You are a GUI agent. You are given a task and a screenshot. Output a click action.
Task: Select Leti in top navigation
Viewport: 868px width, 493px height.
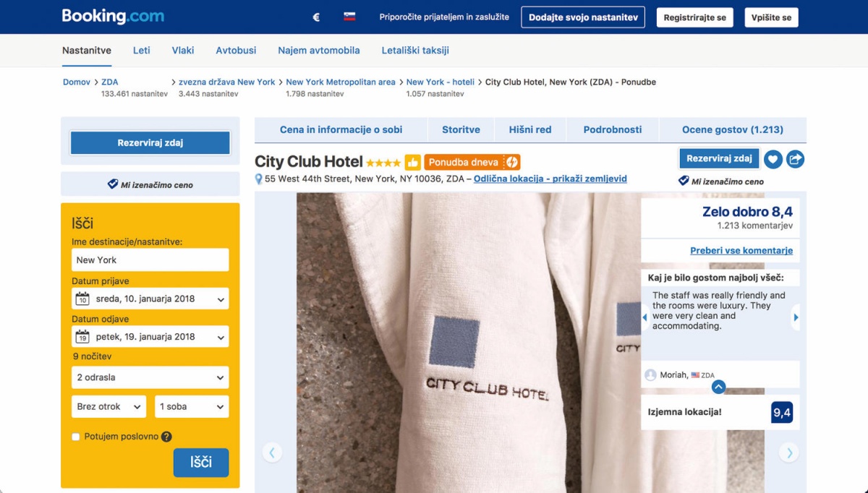(x=142, y=51)
